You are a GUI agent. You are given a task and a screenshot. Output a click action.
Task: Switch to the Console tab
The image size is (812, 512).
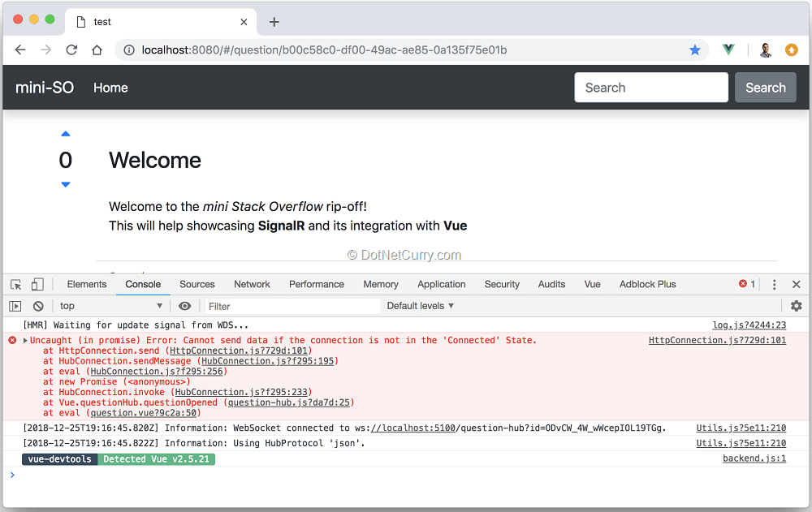(143, 284)
